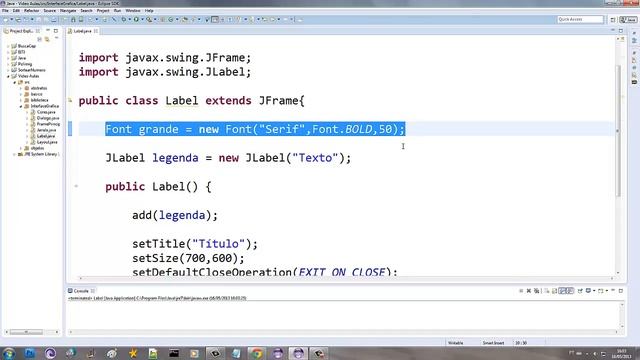Viewport: 640px width, 360px height.
Task: Select Cores.java in Project Explorer
Action: coord(46,112)
